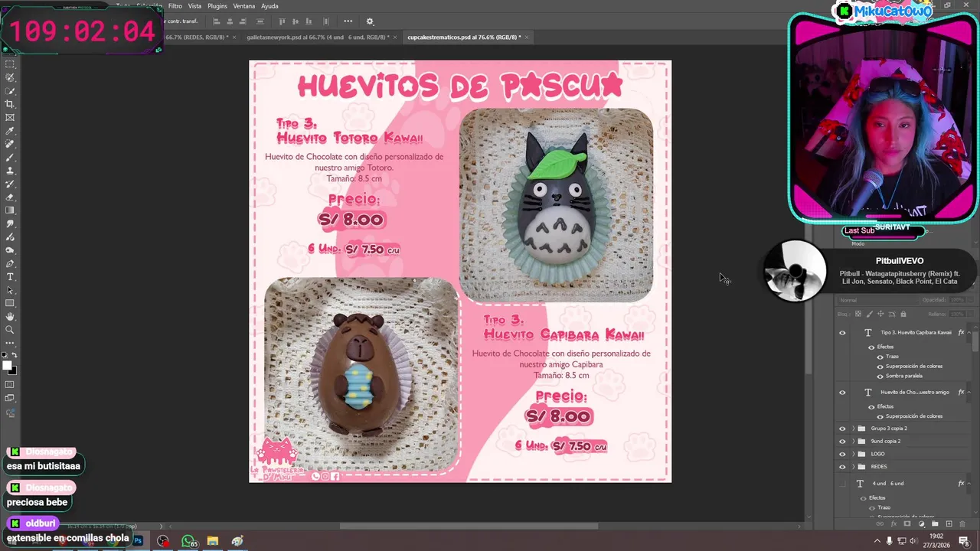
Task: Hide the 9und copia 2 group
Action: (x=843, y=442)
